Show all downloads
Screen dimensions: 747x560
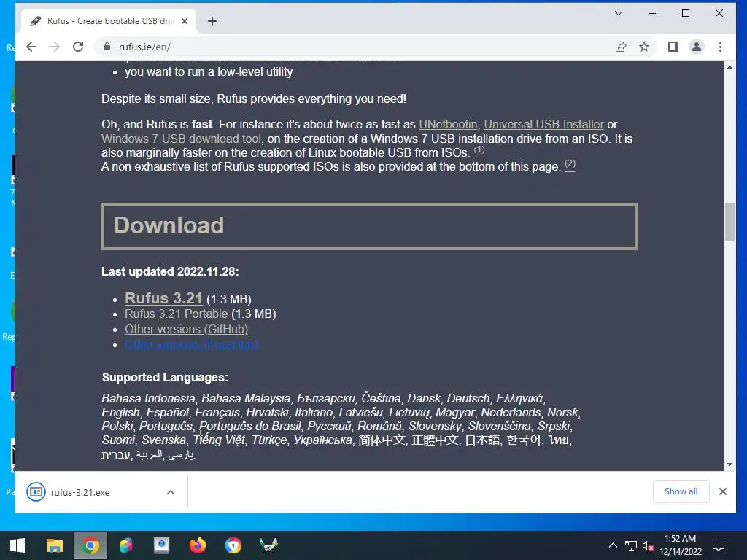point(681,491)
